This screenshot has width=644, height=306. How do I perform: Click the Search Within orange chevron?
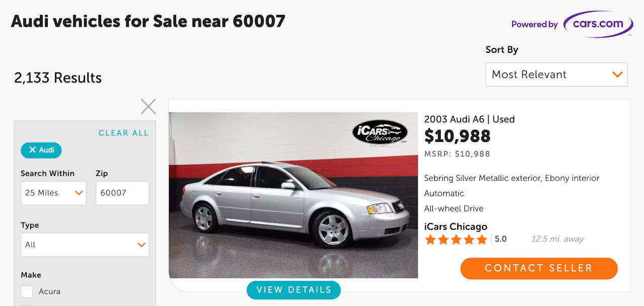(x=78, y=193)
